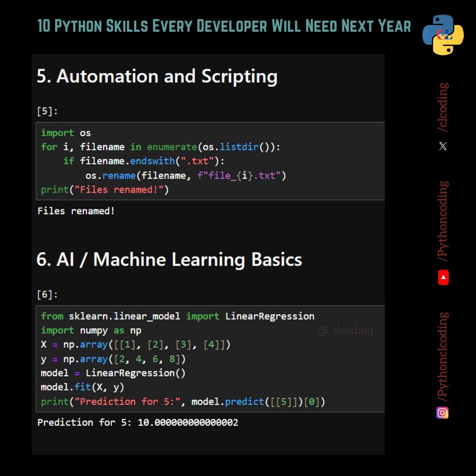
Task: Click the '10 Python Skills' title banner
Action: pos(224,26)
